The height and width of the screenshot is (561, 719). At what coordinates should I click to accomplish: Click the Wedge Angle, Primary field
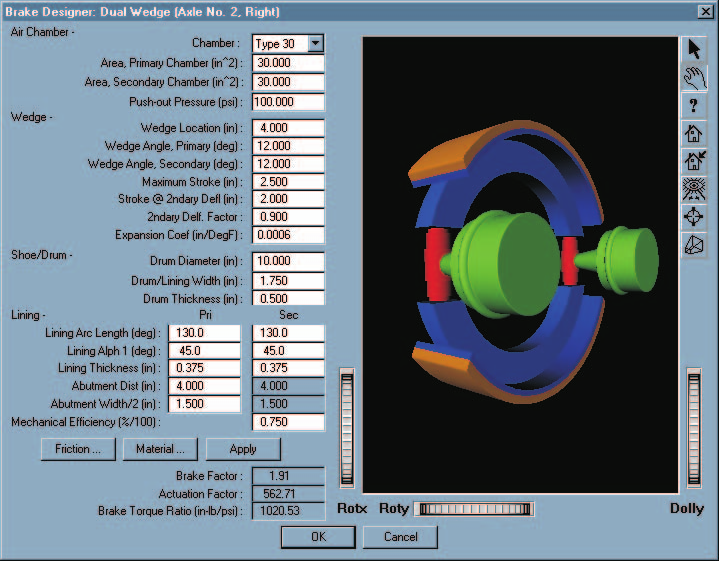pyautogui.click(x=288, y=146)
